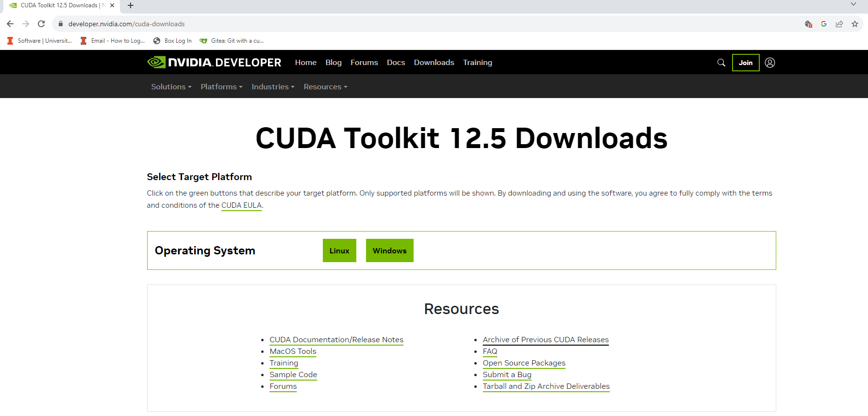The image size is (868, 416).
Task: Open the Docs menu item
Action: click(x=396, y=63)
